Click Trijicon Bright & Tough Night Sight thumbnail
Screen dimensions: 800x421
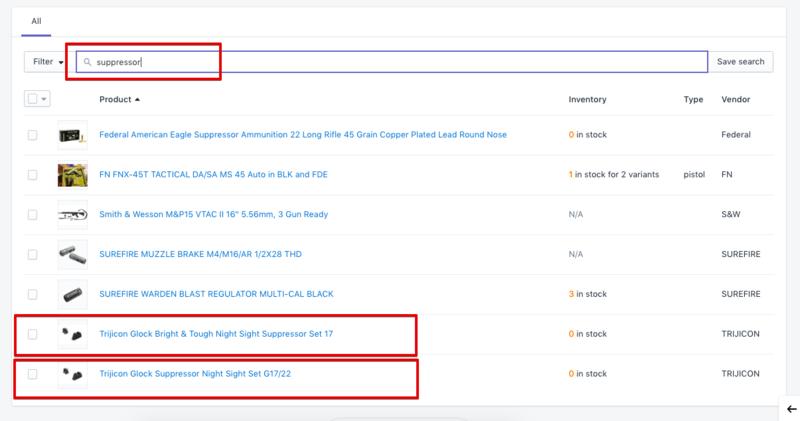(x=72, y=334)
